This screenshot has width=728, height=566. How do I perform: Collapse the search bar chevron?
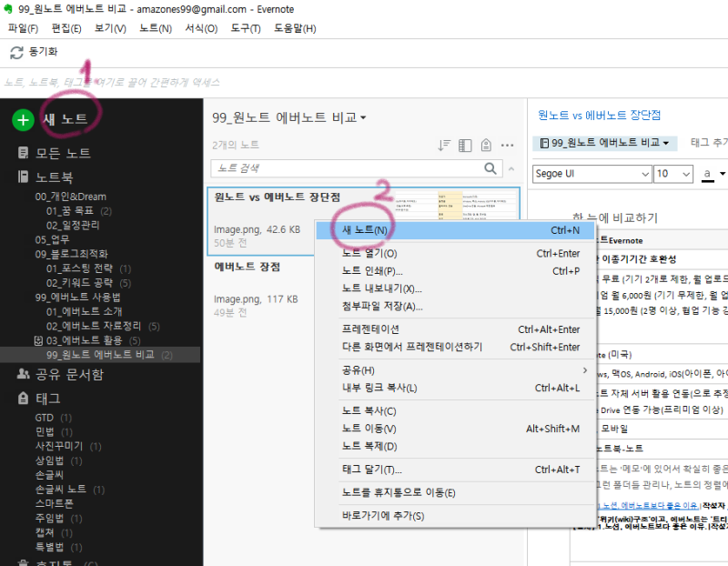(511, 168)
